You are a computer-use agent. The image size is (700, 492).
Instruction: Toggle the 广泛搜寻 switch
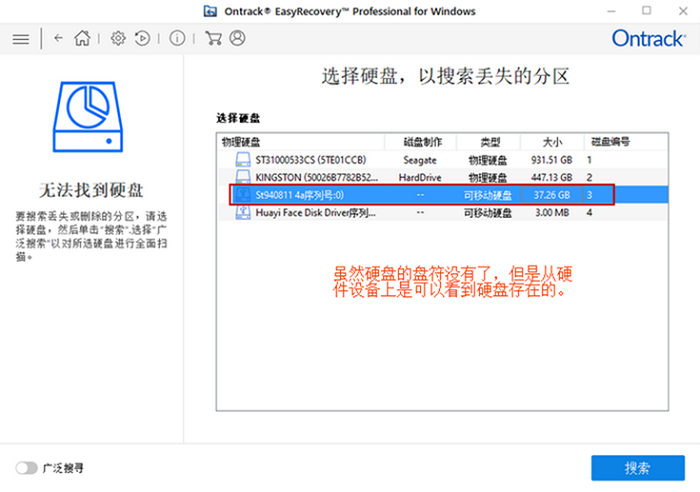point(26,467)
